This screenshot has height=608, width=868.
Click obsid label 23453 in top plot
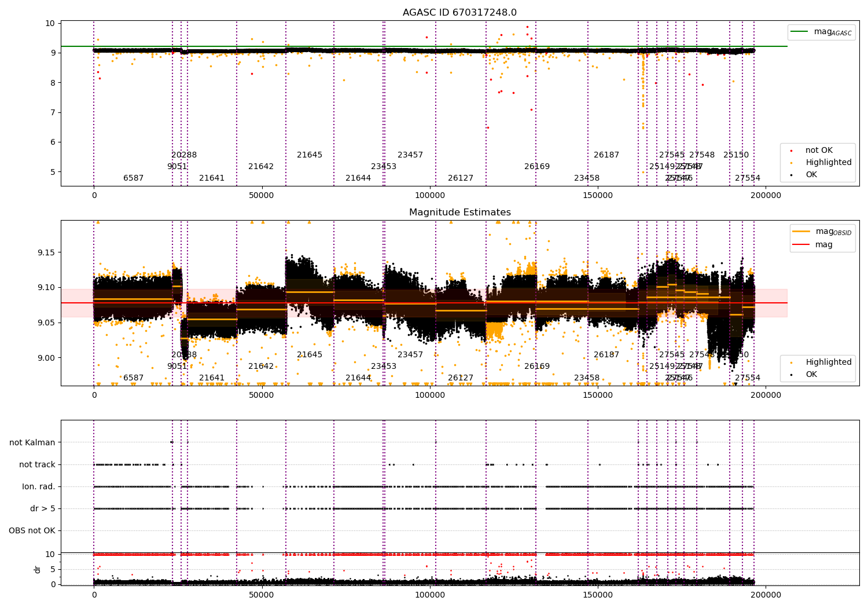tap(384, 167)
